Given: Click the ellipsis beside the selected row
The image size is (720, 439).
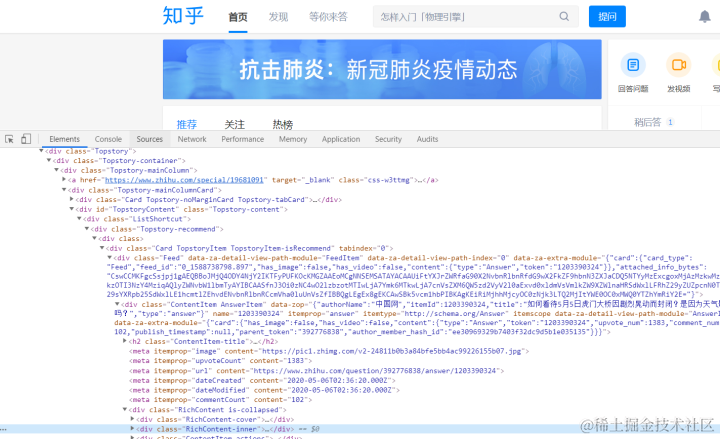Looking at the screenshot, I should click(3, 430).
